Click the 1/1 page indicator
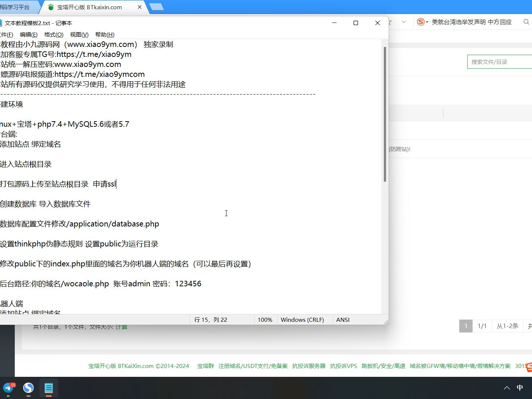The image size is (532, 399). tap(482, 326)
